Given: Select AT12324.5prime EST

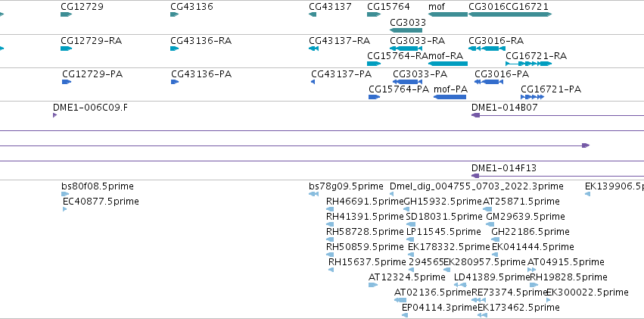Looking at the screenshot, I should point(373,285).
